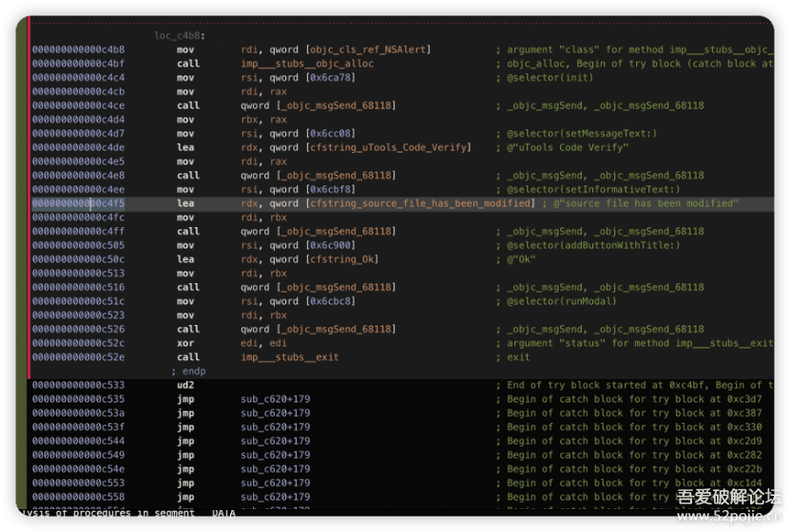Click the operand qword [0x6cbc8]
791x532 pixels.
point(312,301)
